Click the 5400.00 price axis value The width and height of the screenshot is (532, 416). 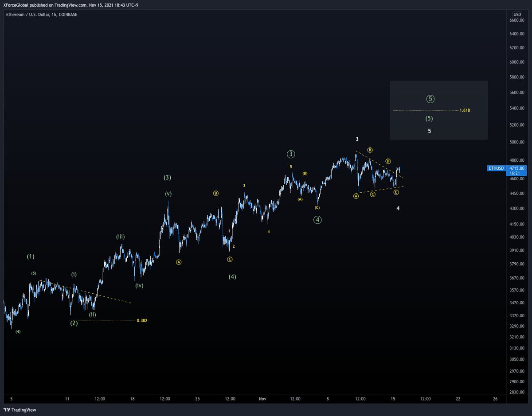517,109
